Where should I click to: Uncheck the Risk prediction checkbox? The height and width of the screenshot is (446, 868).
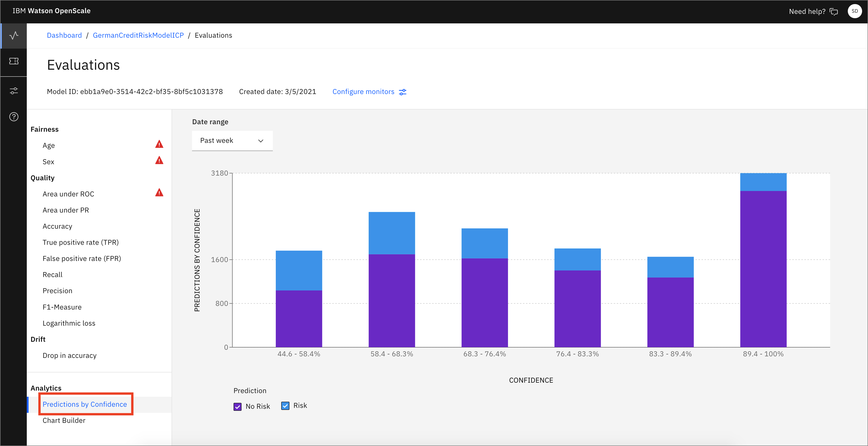(x=285, y=406)
